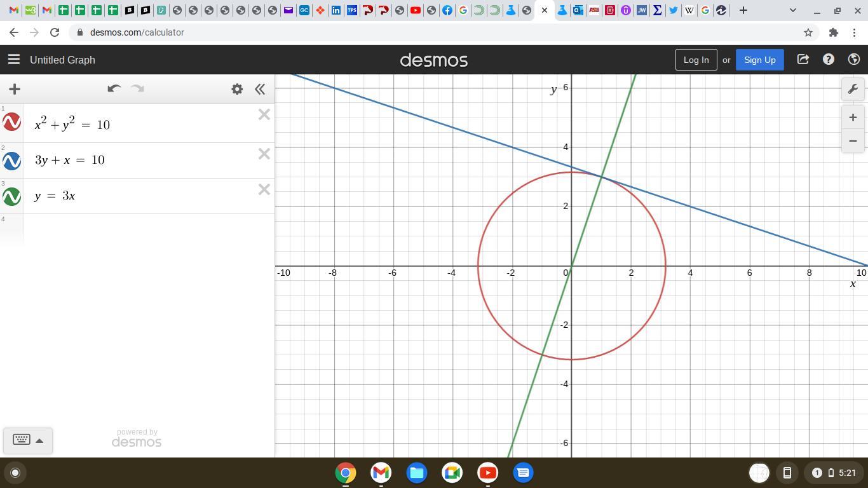The height and width of the screenshot is (488, 868).
Task: Undo the last expression edit
Action: click(x=114, y=89)
